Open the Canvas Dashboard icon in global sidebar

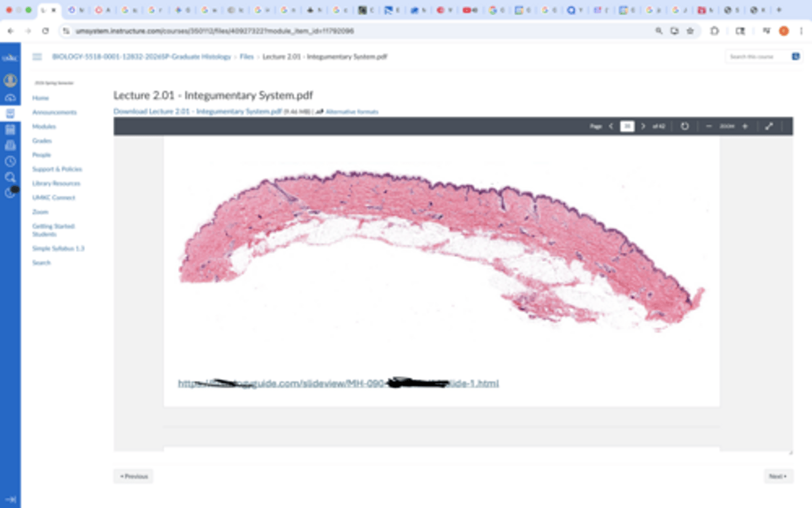pyautogui.click(x=10, y=98)
